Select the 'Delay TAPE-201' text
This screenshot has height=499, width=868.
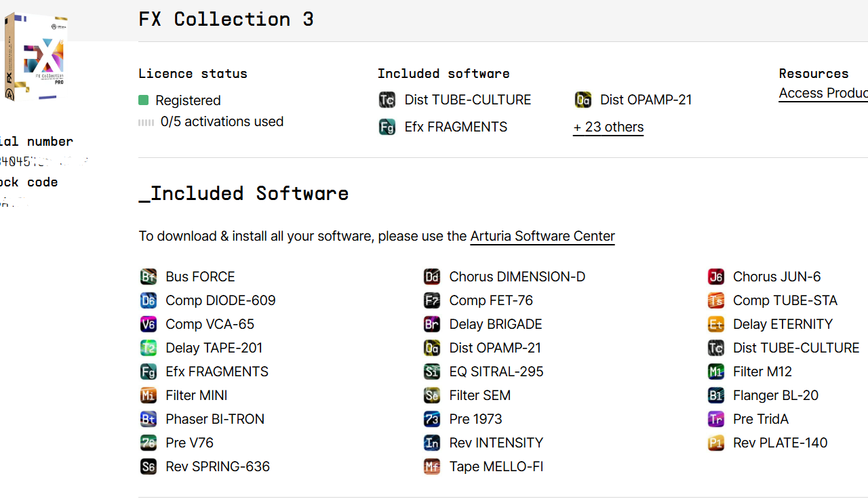[x=214, y=348]
